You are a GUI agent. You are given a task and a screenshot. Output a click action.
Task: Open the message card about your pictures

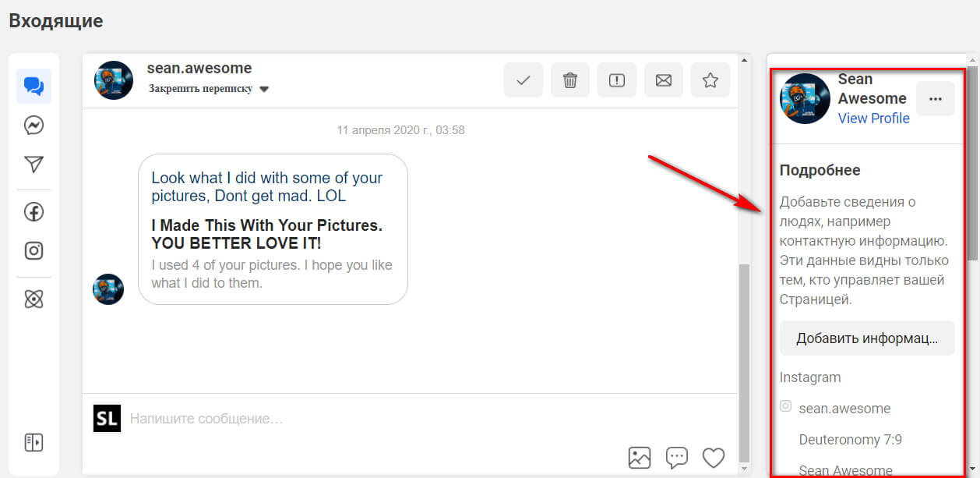pyautogui.click(x=273, y=229)
